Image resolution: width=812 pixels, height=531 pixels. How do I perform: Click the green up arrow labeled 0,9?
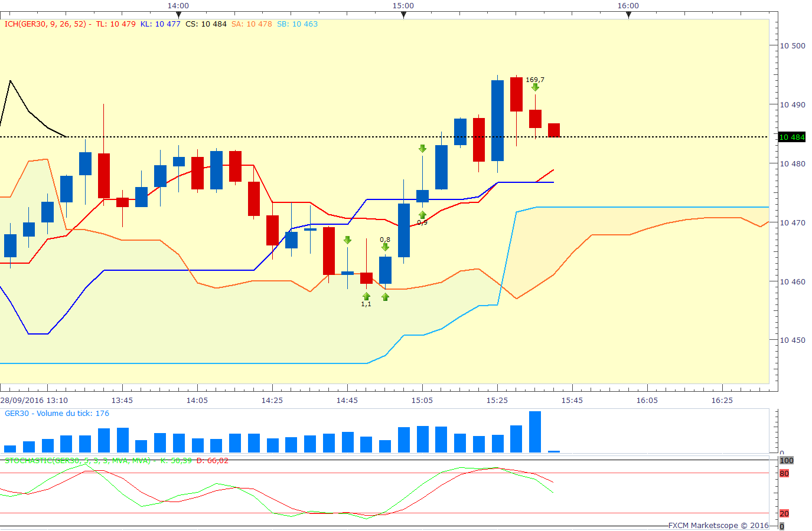pyautogui.click(x=422, y=215)
